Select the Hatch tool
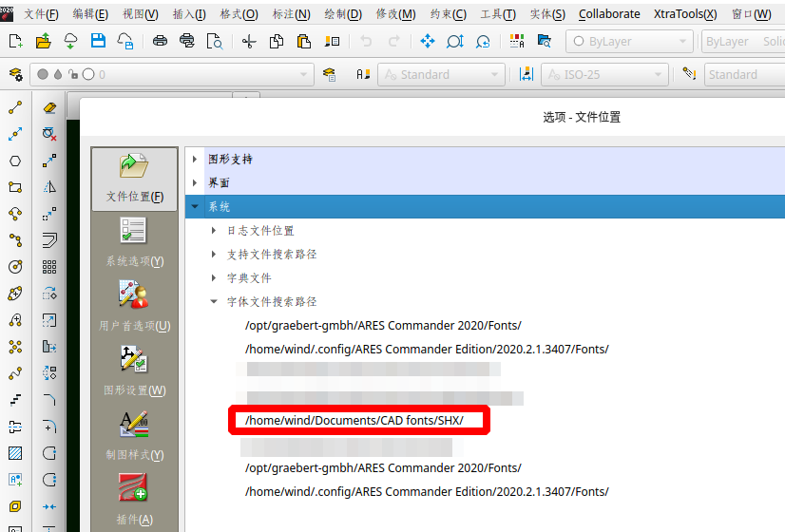This screenshot has height=532, width=785. click(15, 453)
